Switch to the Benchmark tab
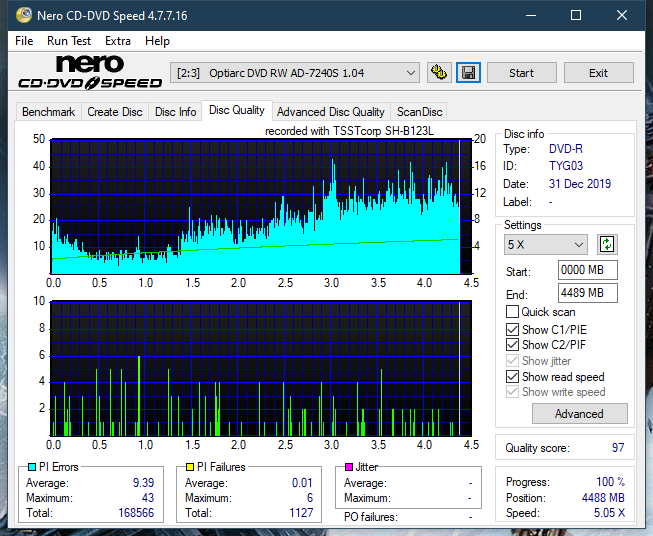The height and width of the screenshot is (536, 653). (49, 112)
